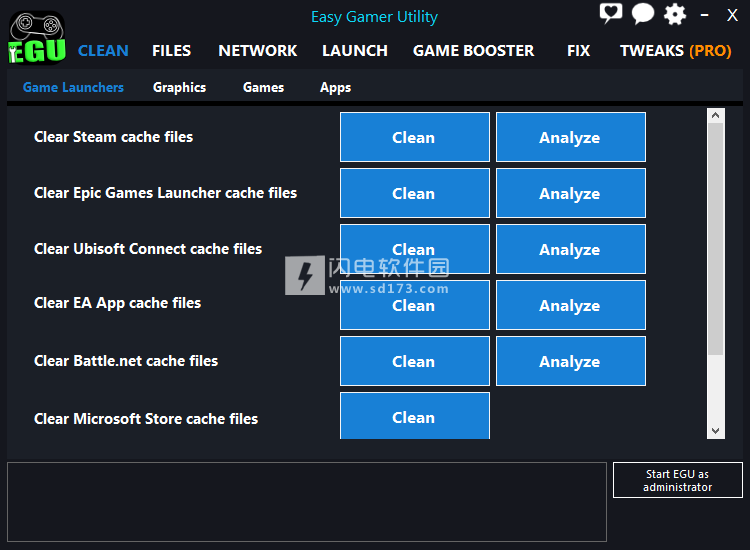Open the NETWORK main menu
Screen dimensions: 750x550
pos(257,51)
